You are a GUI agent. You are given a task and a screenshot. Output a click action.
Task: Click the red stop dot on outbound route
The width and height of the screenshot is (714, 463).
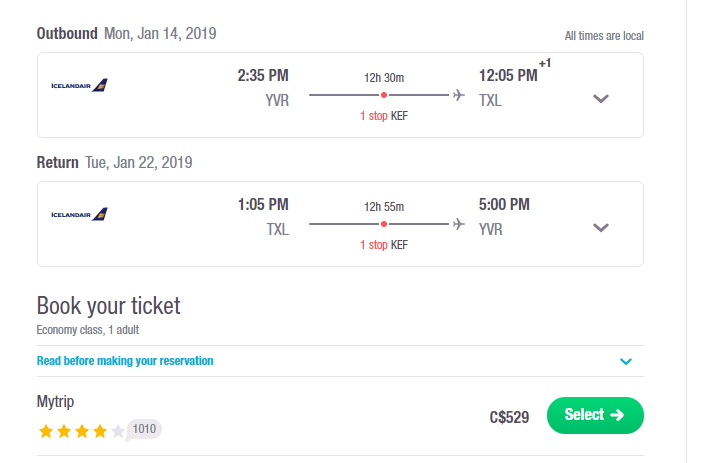tap(384, 95)
